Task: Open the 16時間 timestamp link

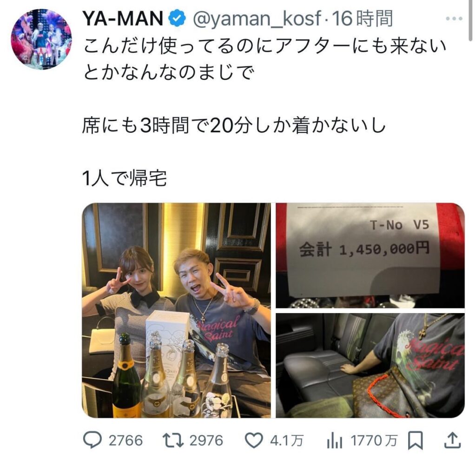Action: pyautogui.click(x=362, y=19)
